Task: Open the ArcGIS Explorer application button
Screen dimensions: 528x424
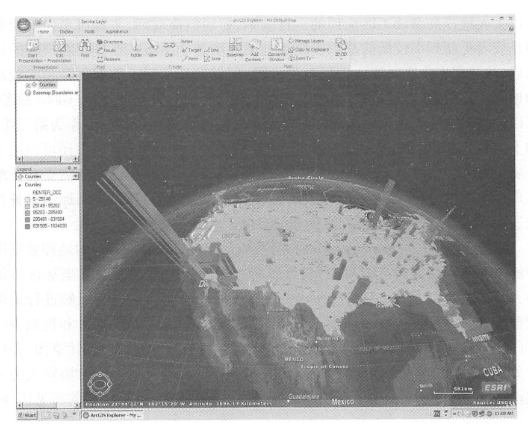Action: pyautogui.click(x=24, y=25)
